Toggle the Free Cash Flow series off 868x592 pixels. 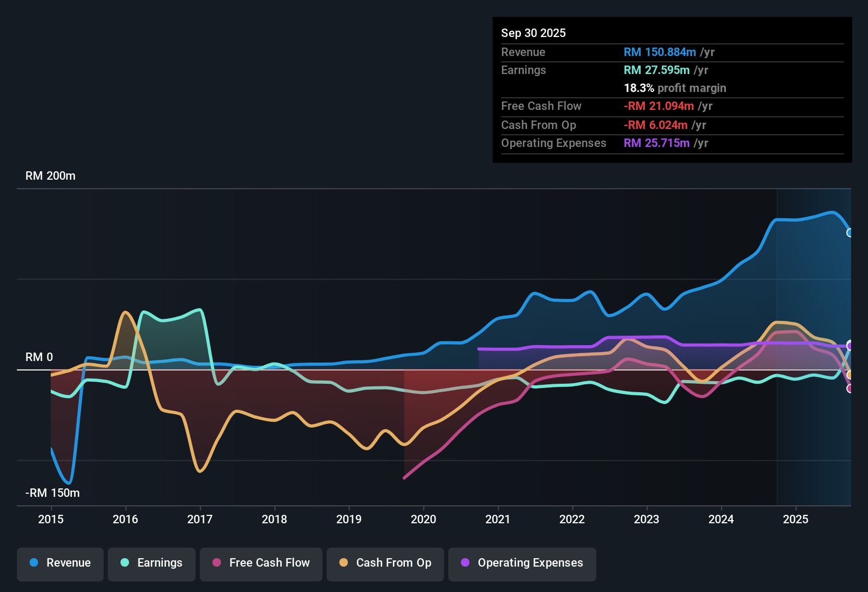coord(261,563)
